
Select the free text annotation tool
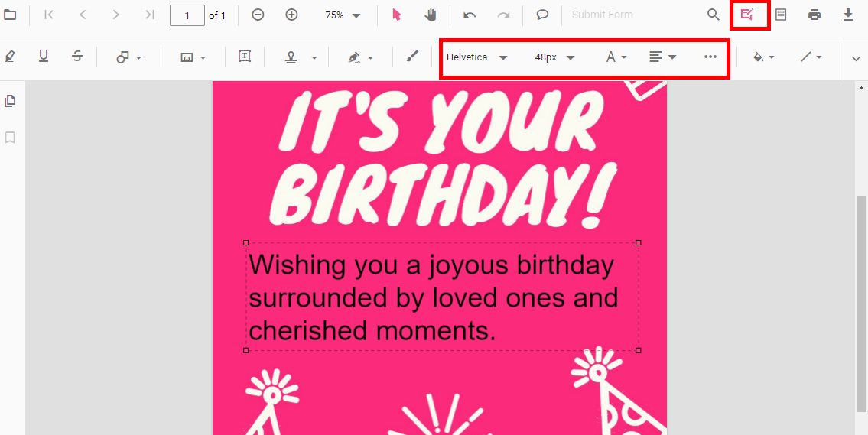245,56
